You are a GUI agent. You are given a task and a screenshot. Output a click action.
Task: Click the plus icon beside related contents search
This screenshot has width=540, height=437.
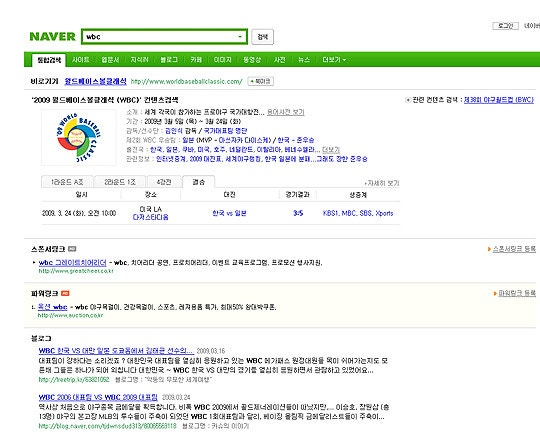(408, 100)
